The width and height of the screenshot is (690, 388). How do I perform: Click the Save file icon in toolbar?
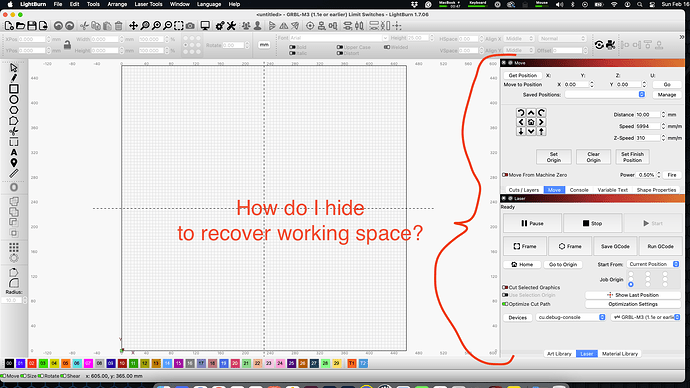point(32,26)
